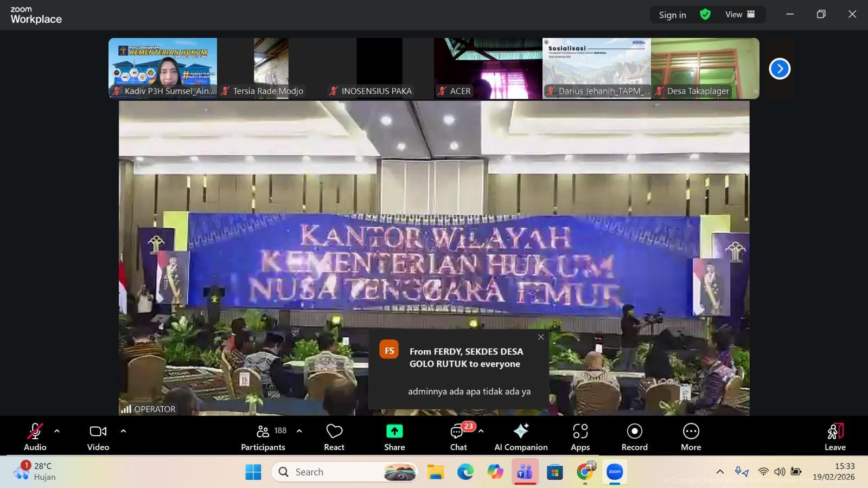Open the View layout menu
The image size is (868, 488).
click(740, 15)
